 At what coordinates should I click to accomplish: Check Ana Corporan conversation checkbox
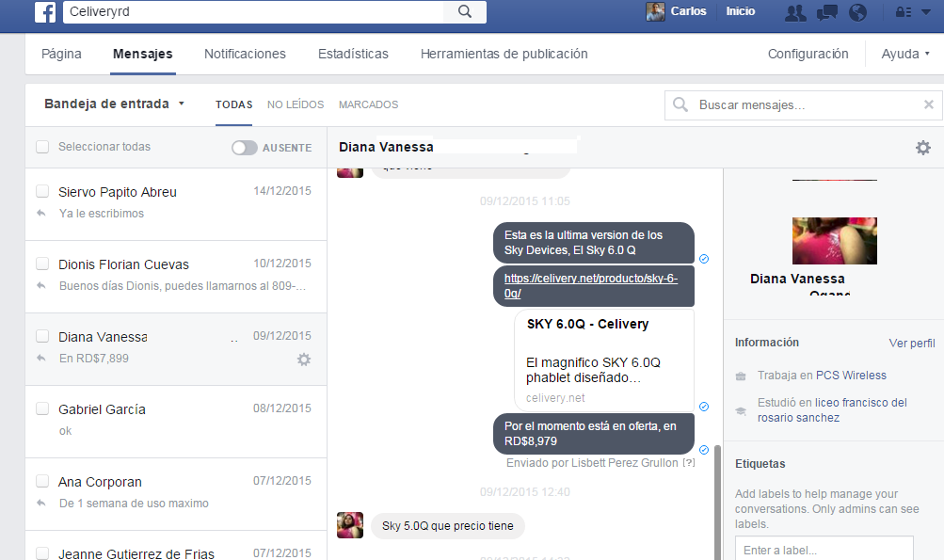[42, 481]
